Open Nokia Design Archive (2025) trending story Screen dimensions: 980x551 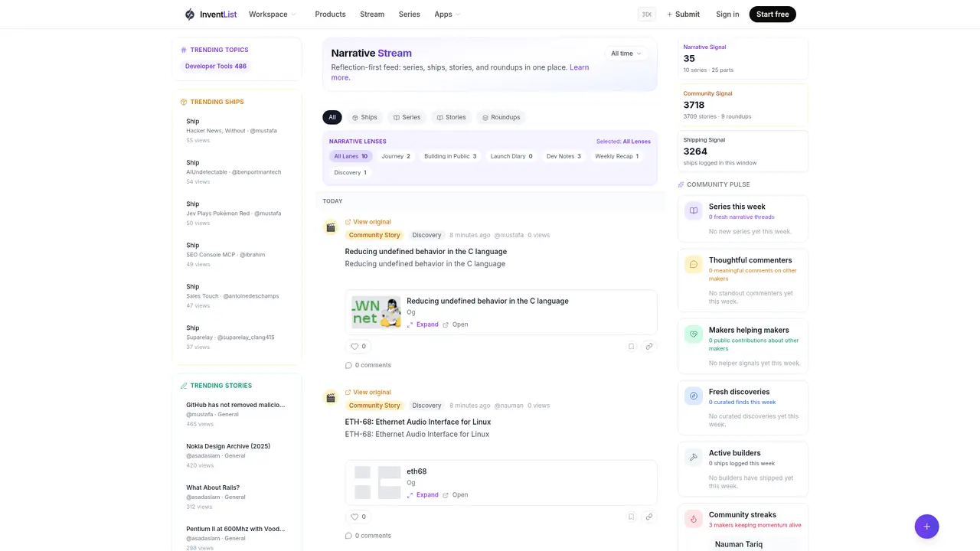[x=228, y=446]
